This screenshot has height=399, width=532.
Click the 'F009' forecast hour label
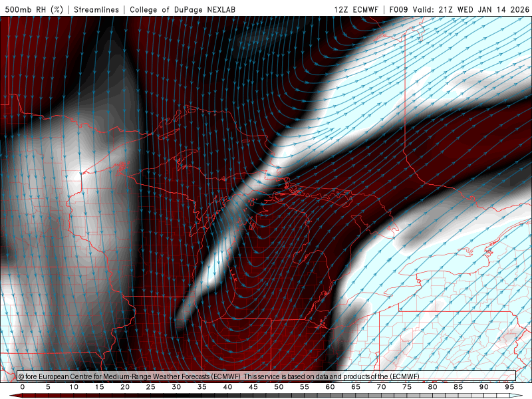click(398, 9)
